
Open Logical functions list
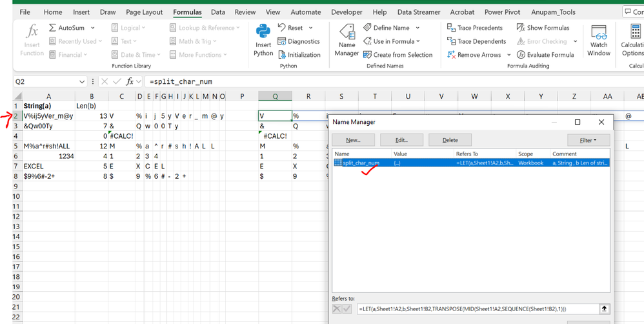(128, 28)
